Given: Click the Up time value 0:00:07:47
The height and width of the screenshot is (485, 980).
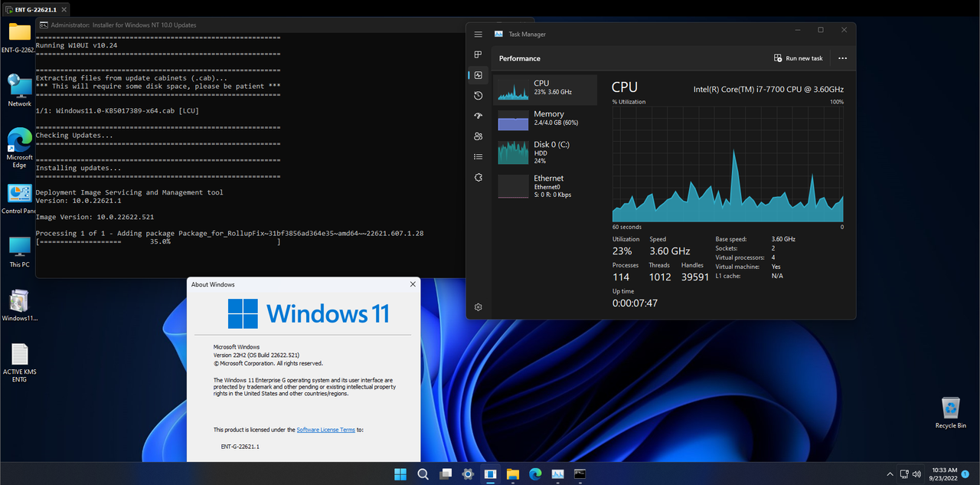Looking at the screenshot, I should tap(635, 303).
